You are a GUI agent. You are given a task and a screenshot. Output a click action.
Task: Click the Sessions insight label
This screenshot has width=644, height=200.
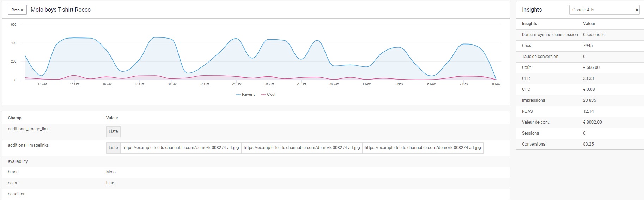pyautogui.click(x=530, y=133)
